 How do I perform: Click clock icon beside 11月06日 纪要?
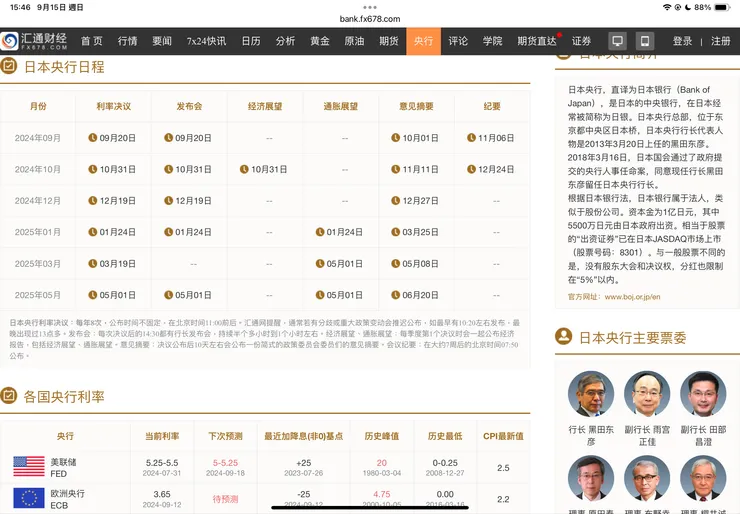(x=471, y=137)
